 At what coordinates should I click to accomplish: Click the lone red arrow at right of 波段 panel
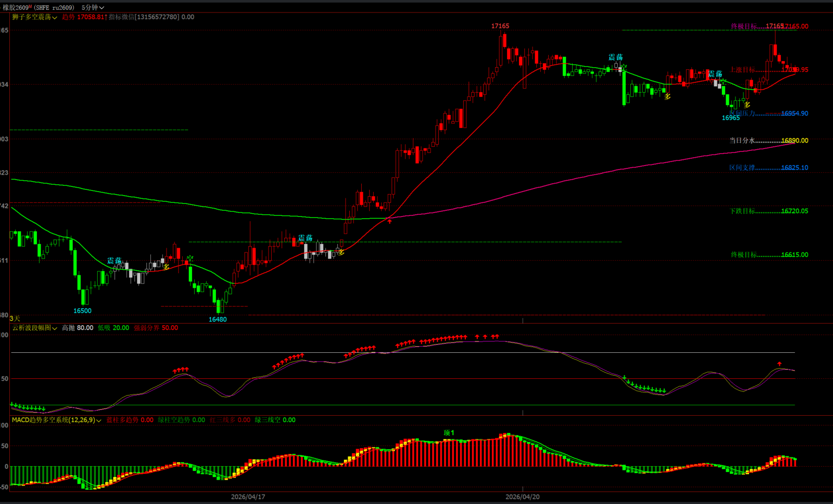pos(779,364)
